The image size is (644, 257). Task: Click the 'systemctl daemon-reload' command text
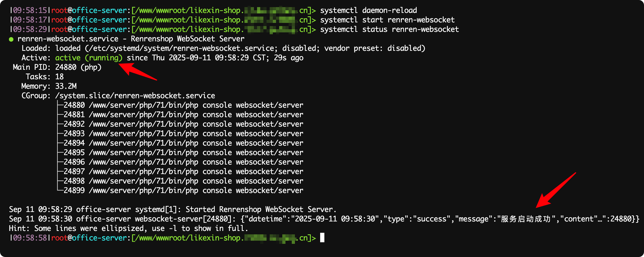pyautogui.click(x=369, y=10)
